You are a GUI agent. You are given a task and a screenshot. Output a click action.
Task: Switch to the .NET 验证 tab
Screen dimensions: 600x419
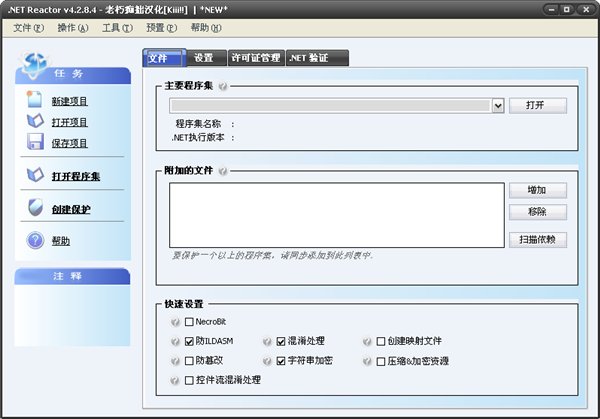tap(317, 58)
